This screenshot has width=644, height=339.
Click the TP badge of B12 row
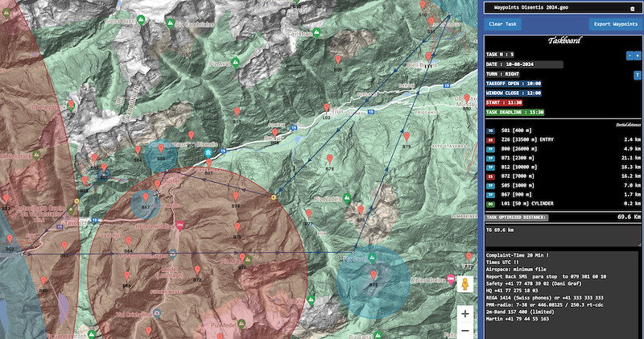pos(490,167)
